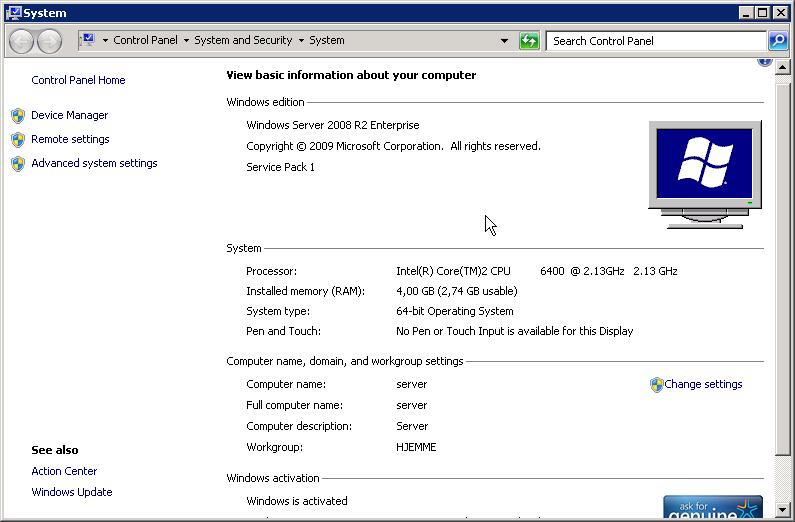Click the green Refresh button

point(529,41)
